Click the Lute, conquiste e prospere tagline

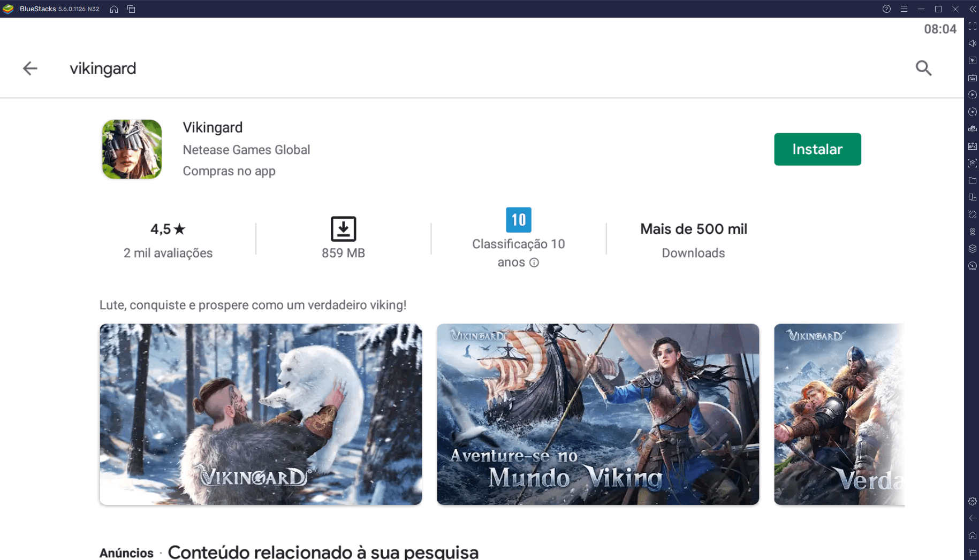click(253, 305)
